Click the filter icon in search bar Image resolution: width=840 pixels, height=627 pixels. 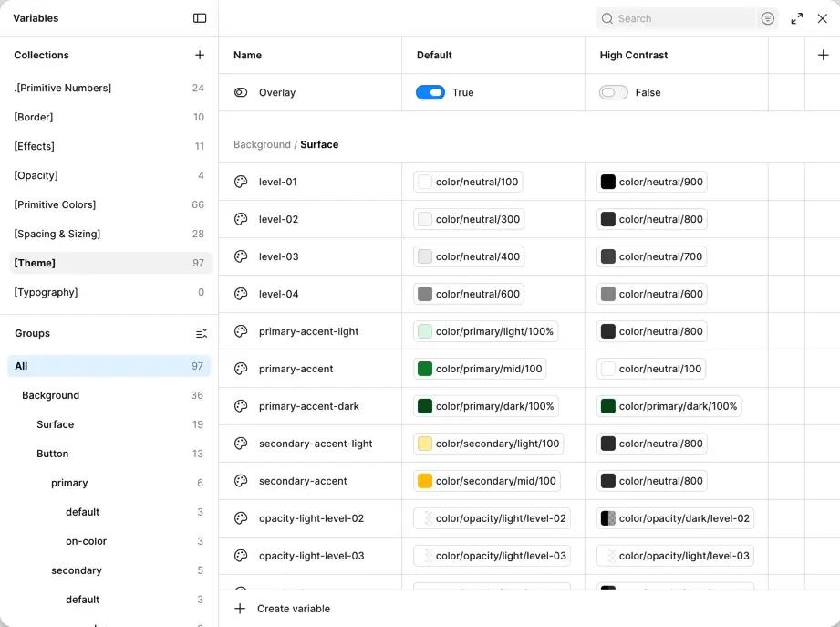[x=767, y=19]
